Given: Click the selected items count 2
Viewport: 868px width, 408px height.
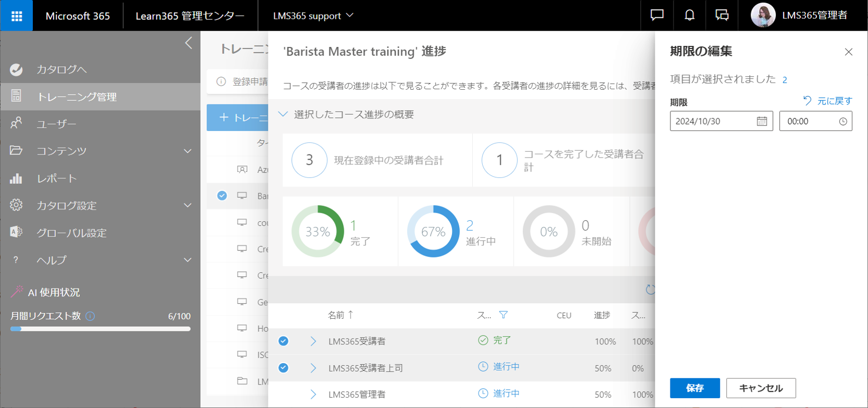Looking at the screenshot, I should (785, 80).
